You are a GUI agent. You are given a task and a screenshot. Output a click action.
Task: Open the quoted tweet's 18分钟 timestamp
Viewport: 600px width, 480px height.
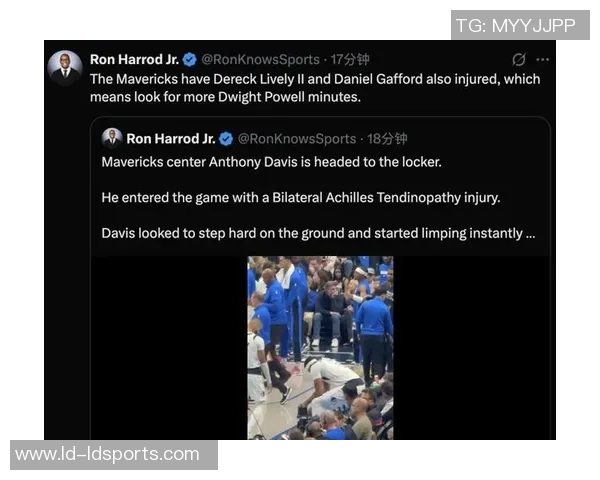[x=387, y=139]
